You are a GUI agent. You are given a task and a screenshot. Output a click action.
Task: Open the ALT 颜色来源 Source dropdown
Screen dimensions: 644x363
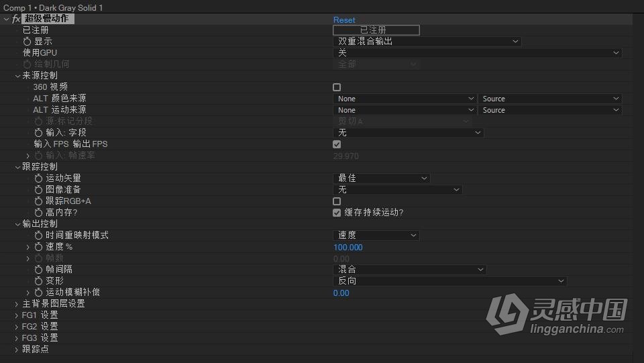550,99
